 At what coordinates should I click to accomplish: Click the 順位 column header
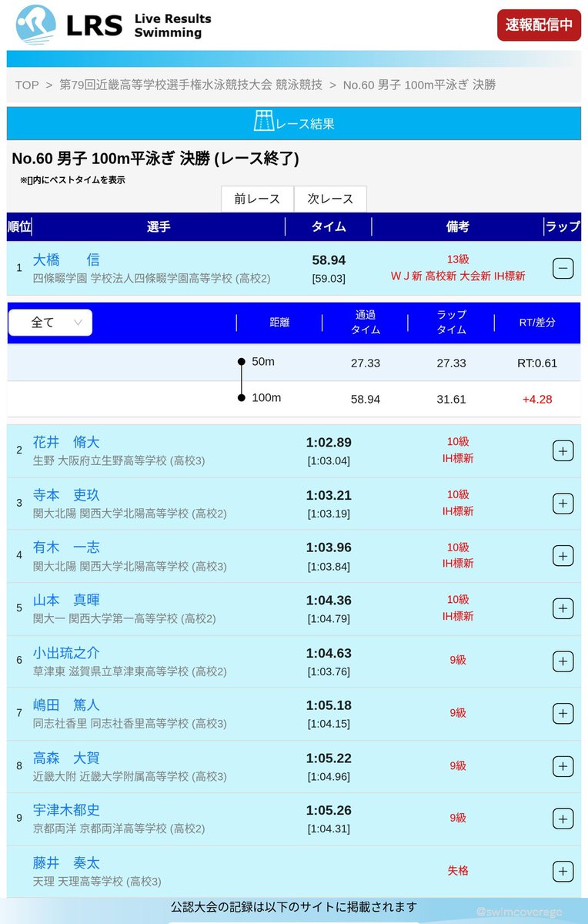click(19, 226)
